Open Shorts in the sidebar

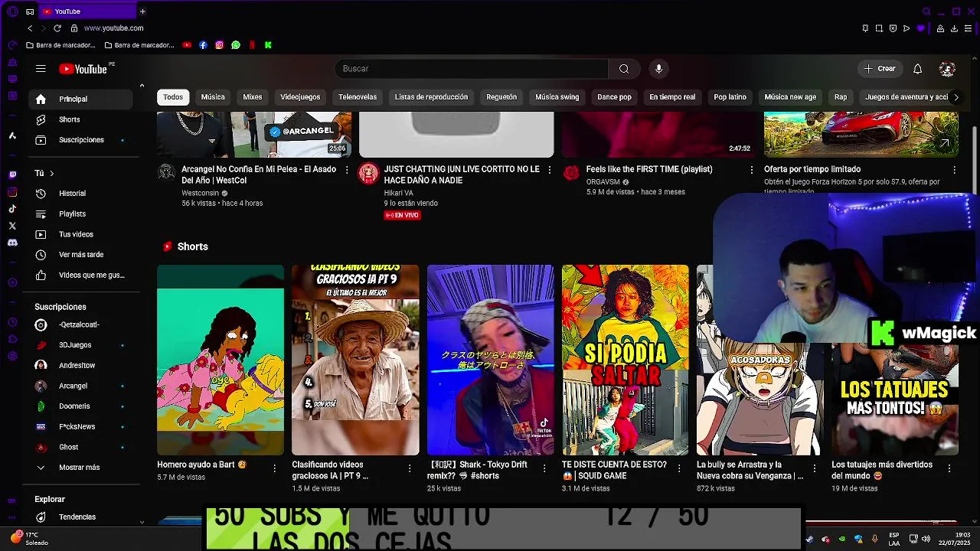[x=80, y=119]
